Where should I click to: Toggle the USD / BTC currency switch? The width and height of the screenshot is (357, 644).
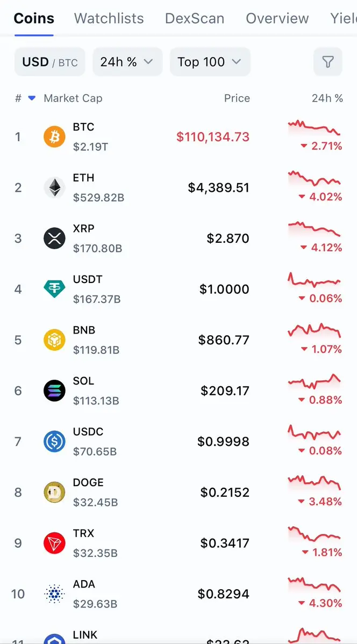(x=50, y=62)
